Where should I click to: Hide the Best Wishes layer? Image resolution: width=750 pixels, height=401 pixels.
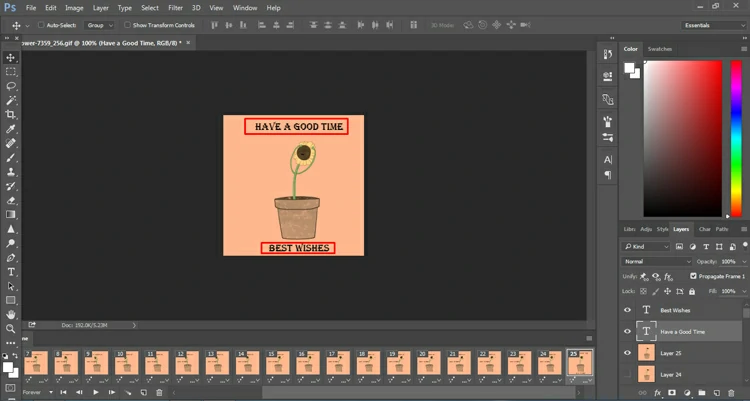(x=627, y=310)
